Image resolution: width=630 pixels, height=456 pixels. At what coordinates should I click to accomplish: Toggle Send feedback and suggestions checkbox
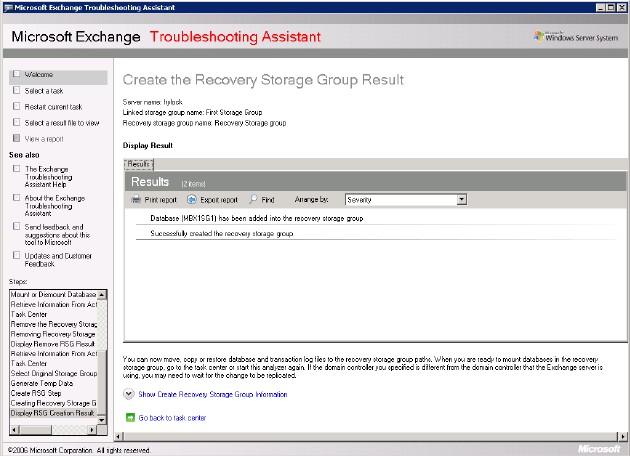(16, 226)
